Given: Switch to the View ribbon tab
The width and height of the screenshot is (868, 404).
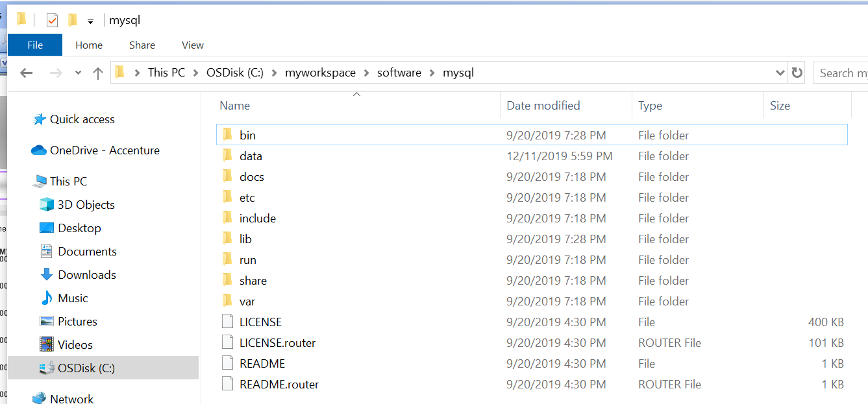Looking at the screenshot, I should pos(193,45).
